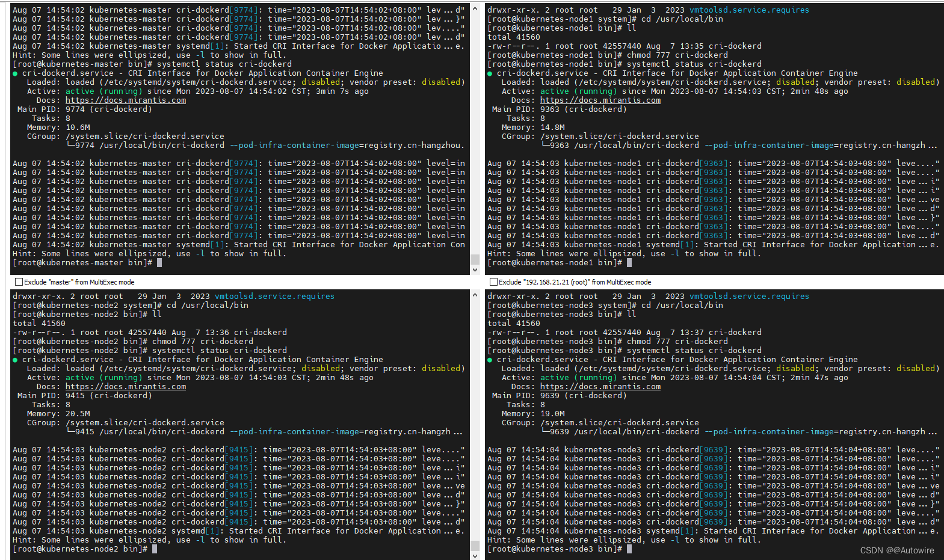Click node2's "chmod 777 cri-dockerd" command line
The width and height of the screenshot is (944, 560).
[x=133, y=342]
